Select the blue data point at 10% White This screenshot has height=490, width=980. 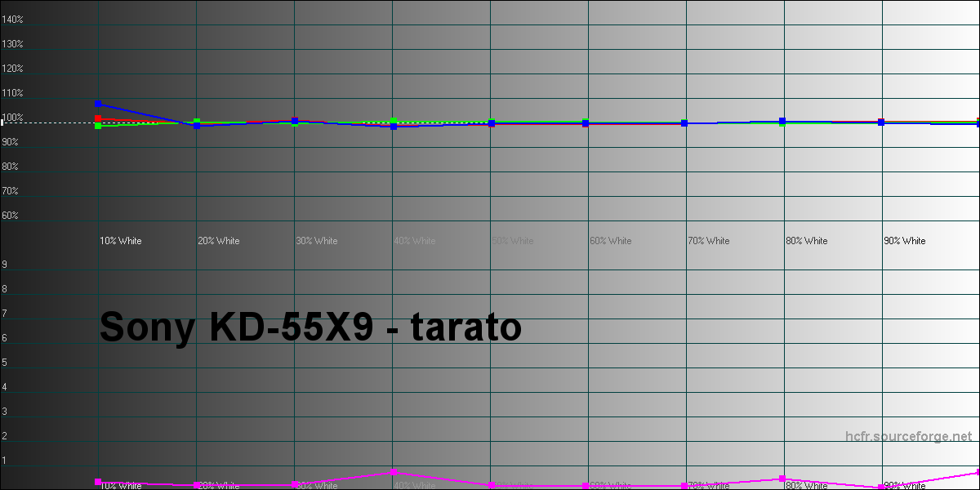click(x=98, y=104)
